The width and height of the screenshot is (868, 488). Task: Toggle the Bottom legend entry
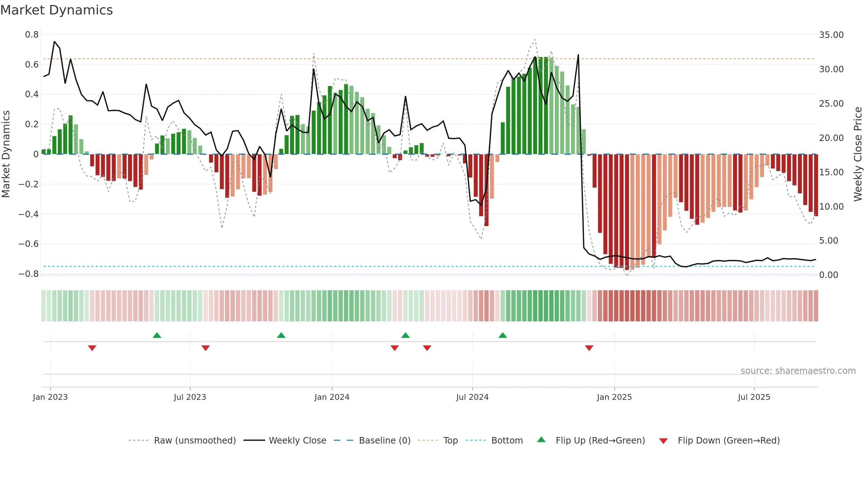pyautogui.click(x=494, y=440)
